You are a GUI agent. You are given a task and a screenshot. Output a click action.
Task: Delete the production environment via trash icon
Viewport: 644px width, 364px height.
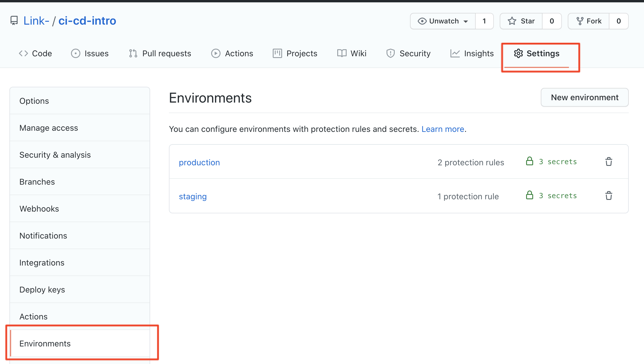click(x=609, y=161)
